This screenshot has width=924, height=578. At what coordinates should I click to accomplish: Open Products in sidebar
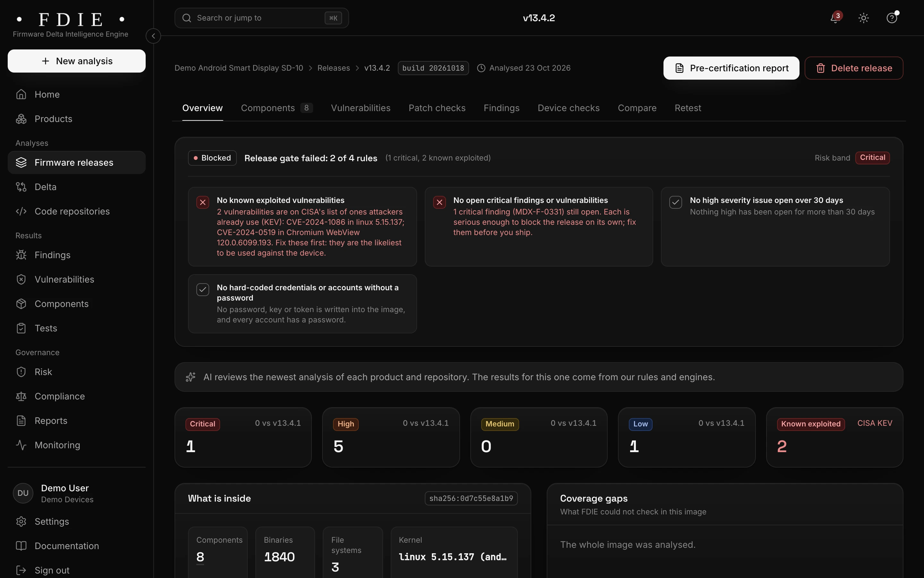click(x=77, y=119)
